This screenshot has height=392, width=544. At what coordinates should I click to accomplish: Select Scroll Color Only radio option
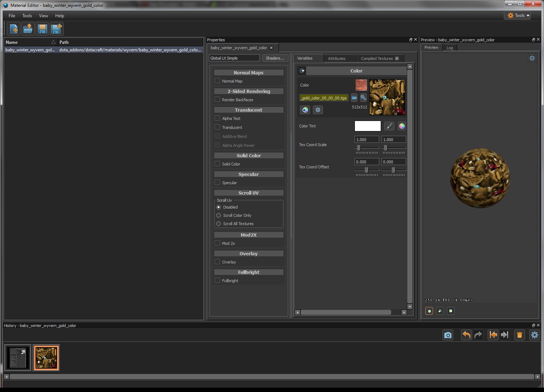tap(219, 215)
